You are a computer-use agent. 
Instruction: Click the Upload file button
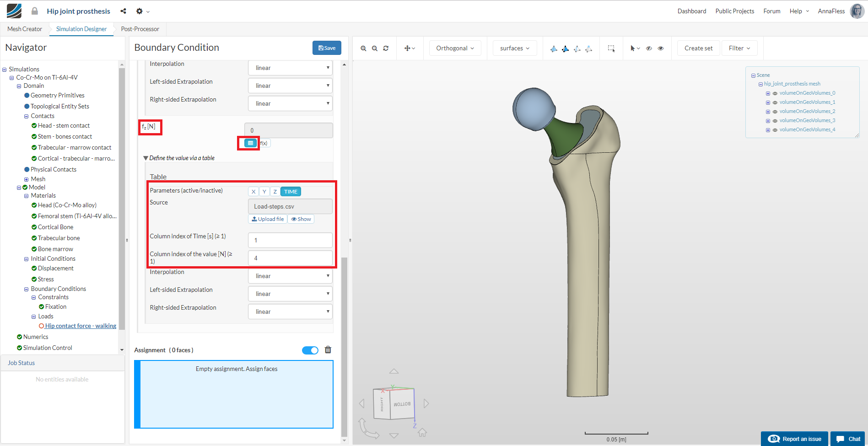pos(268,219)
